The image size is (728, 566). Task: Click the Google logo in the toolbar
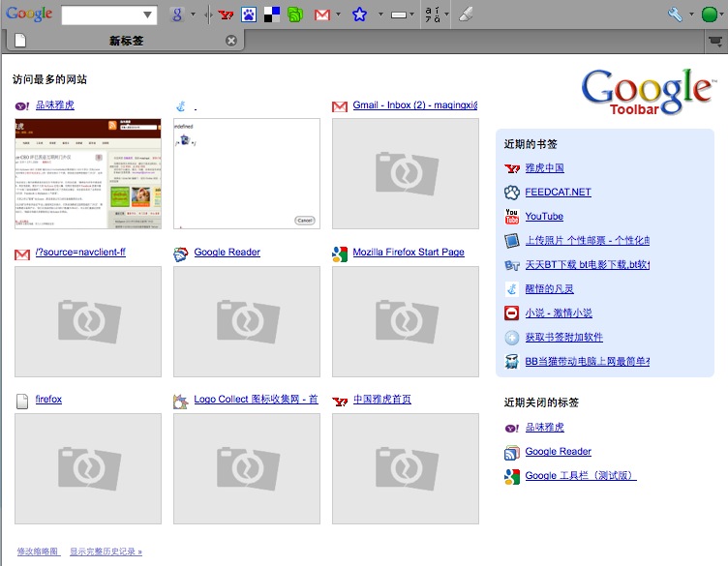tap(29, 14)
